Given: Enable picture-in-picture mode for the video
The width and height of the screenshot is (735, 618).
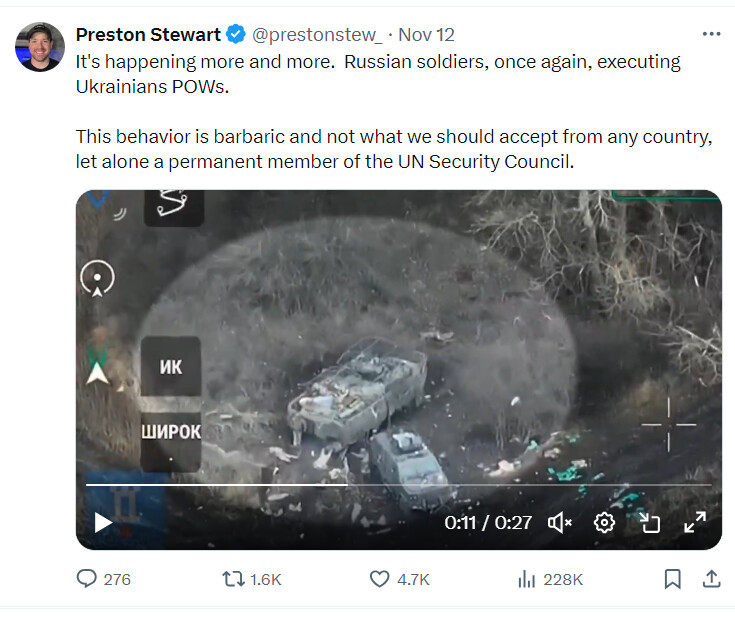Looking at the screenshot, I should point(650,522).
